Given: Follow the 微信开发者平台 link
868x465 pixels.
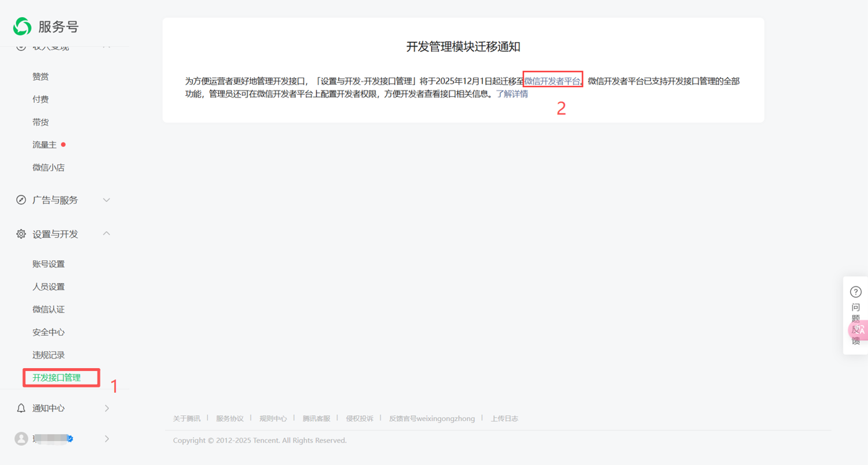Looking at the screenshot, I should click(x=552, y=81).
